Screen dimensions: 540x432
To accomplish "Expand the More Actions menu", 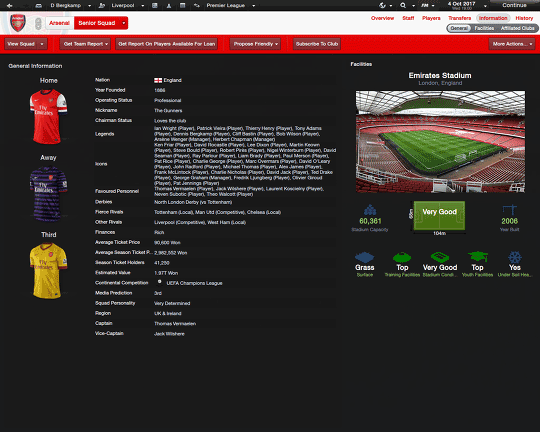I will (512, 44).
